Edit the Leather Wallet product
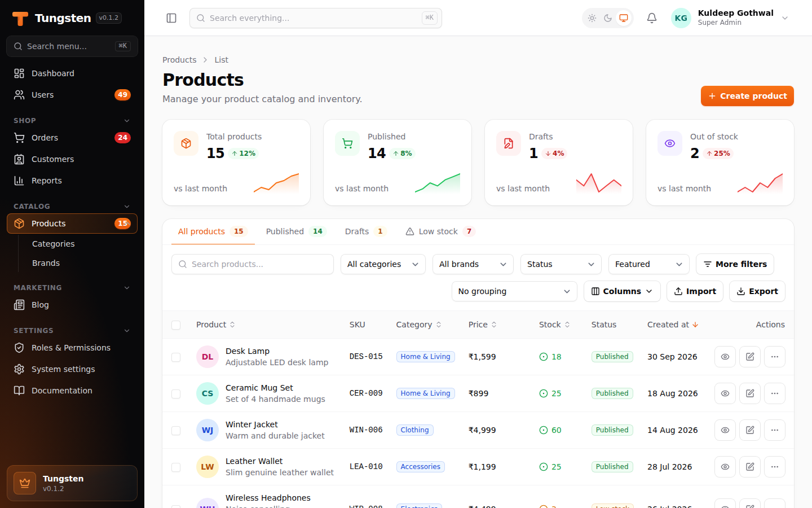 coord(750,467)
